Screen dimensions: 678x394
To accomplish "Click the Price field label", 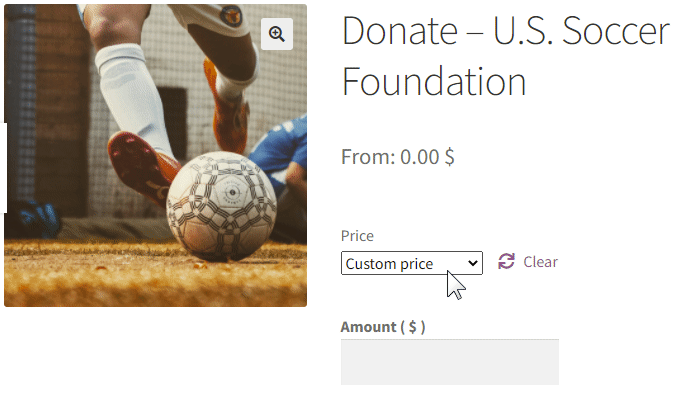I will 357,236.
